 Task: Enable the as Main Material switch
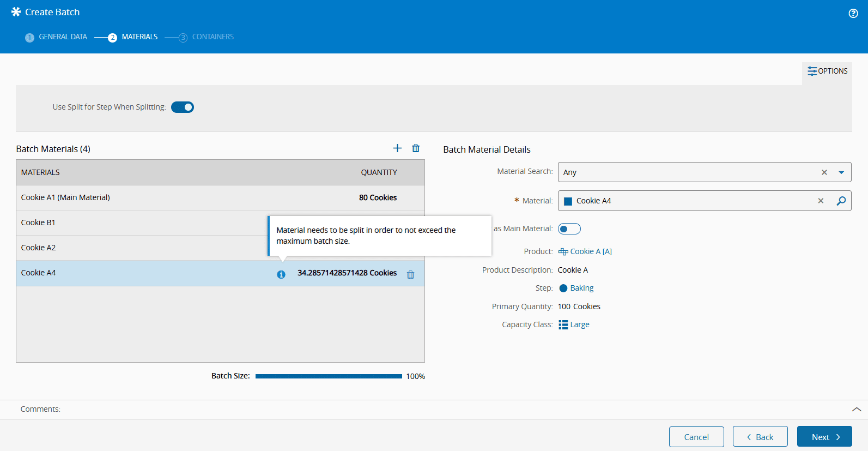569,229
